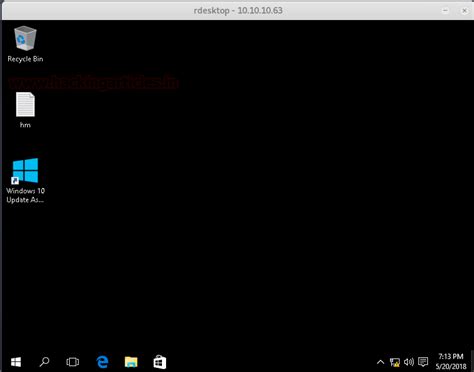This screenshot has height=372, width=474.
Task: Select the hm text file icon
Action: pos(25,105)
